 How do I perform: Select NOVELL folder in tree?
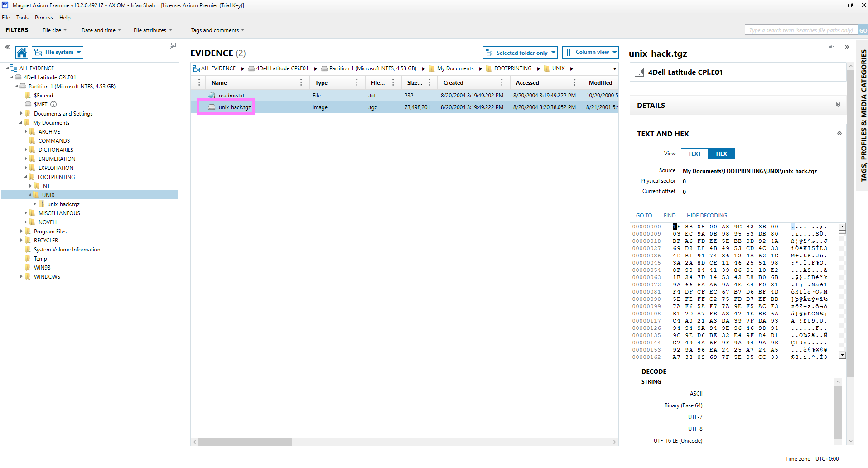tap(48, 222)
